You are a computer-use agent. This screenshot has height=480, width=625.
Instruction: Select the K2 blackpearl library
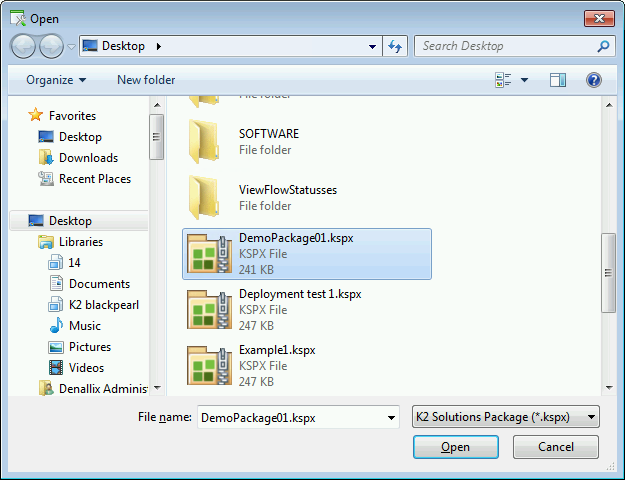[104, 305]
